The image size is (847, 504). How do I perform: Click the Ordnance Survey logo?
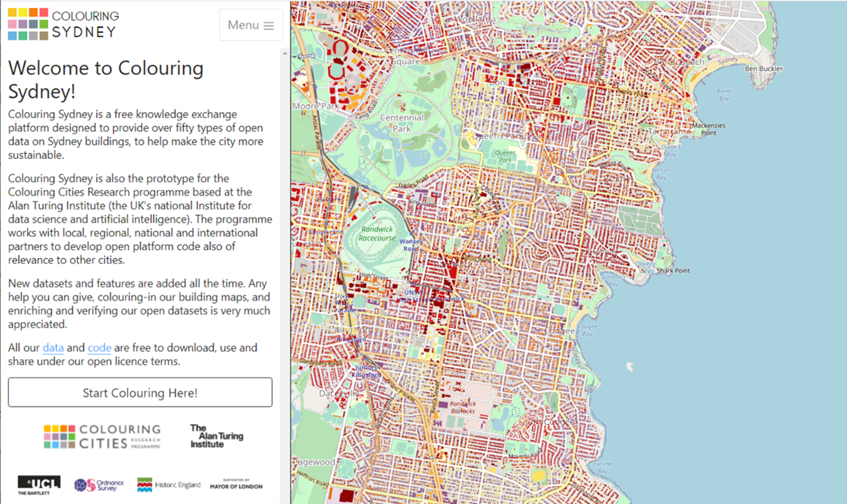coord(99,485)
